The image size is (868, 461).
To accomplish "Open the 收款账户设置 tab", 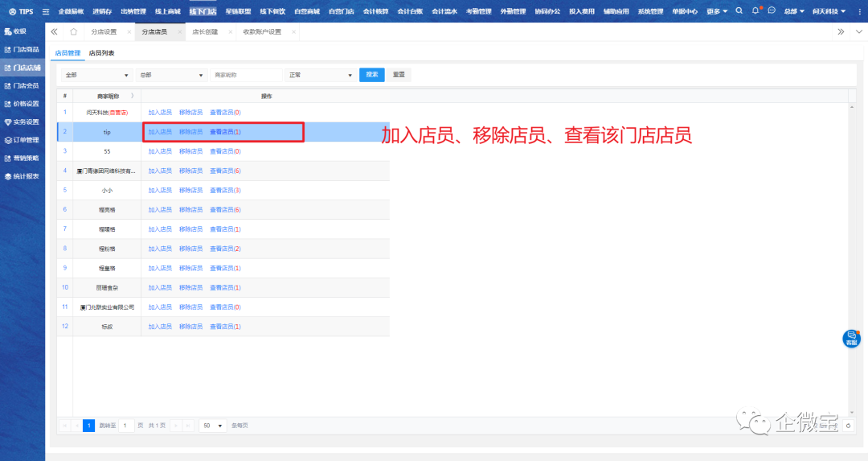I will click(x=262, y=32).
